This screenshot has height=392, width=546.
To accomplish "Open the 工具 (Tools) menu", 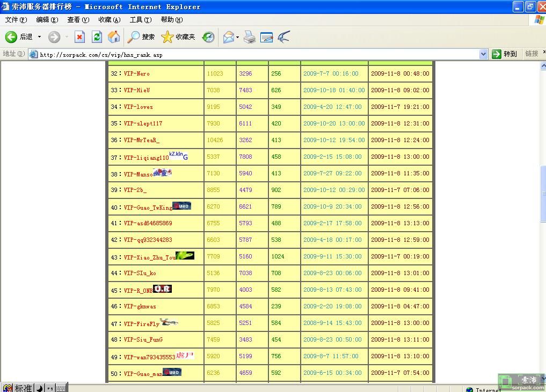I will coord(140,20).
